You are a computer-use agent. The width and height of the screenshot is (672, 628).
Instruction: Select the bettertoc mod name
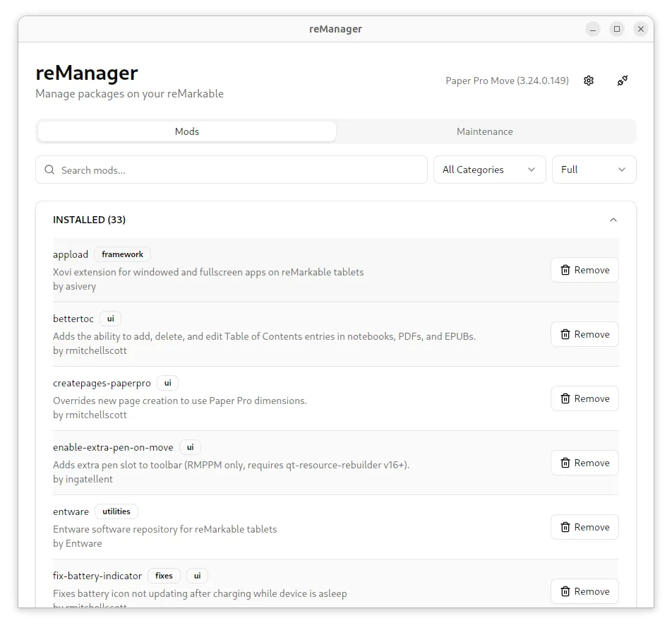point(73,319)
